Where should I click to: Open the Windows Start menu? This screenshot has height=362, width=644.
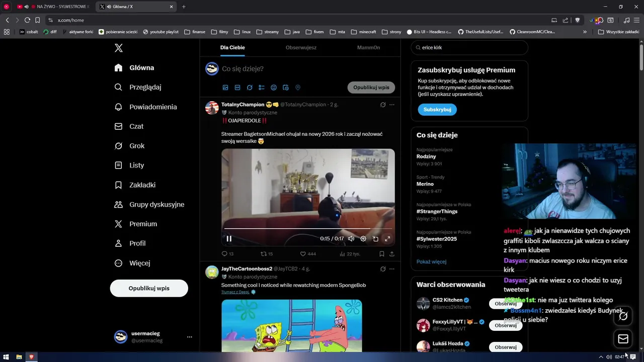tap(6, 357)
